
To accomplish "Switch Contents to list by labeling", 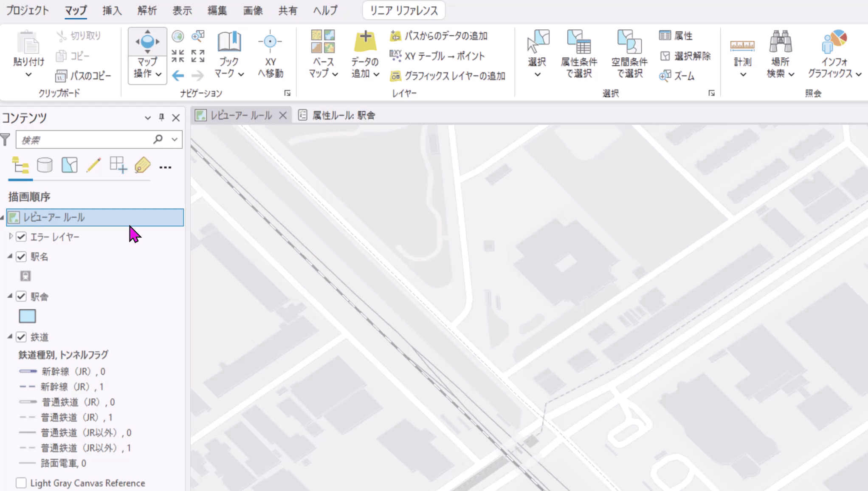I will [x=142, y=166].
